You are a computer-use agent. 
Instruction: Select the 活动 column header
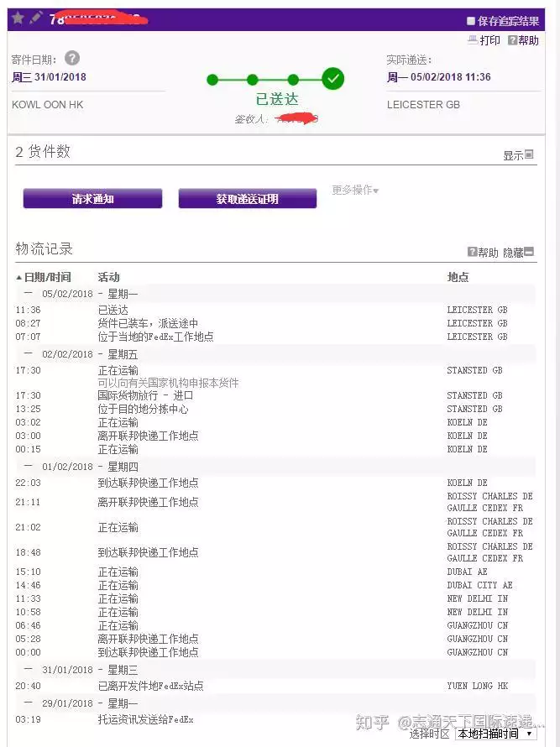(108, 277)
